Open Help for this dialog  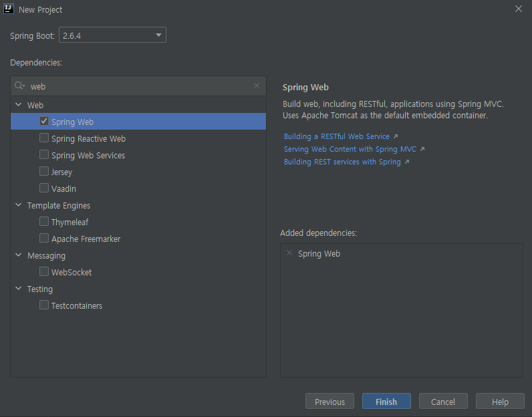pyautogui.click(x=500, y=402)
